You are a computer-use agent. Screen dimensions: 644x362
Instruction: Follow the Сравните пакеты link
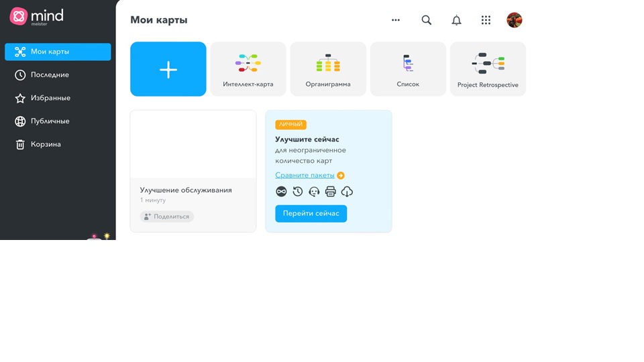tap(305, 176)
